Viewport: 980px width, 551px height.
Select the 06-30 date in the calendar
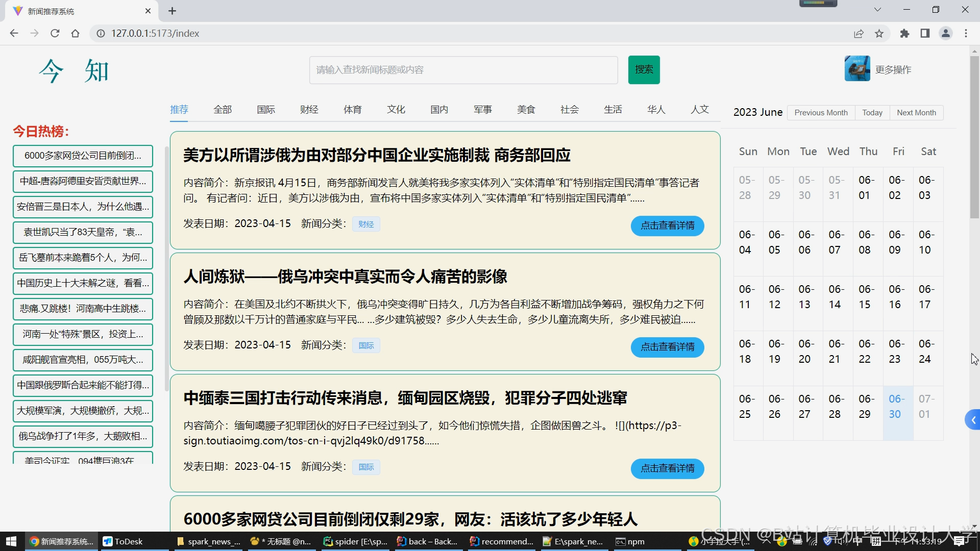[897, 407]
